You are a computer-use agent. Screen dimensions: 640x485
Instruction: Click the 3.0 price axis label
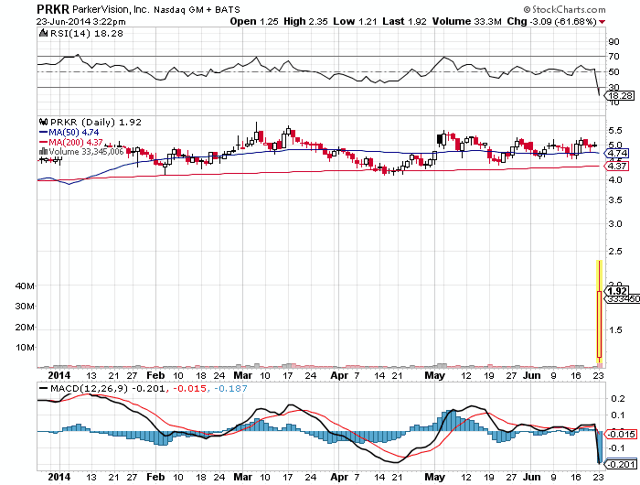615,224
